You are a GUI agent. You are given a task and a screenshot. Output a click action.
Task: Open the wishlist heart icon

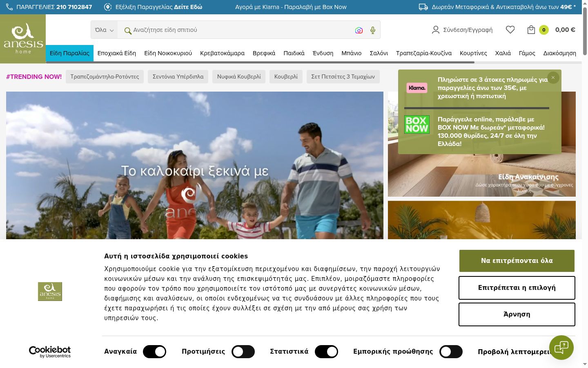point(510,30)
